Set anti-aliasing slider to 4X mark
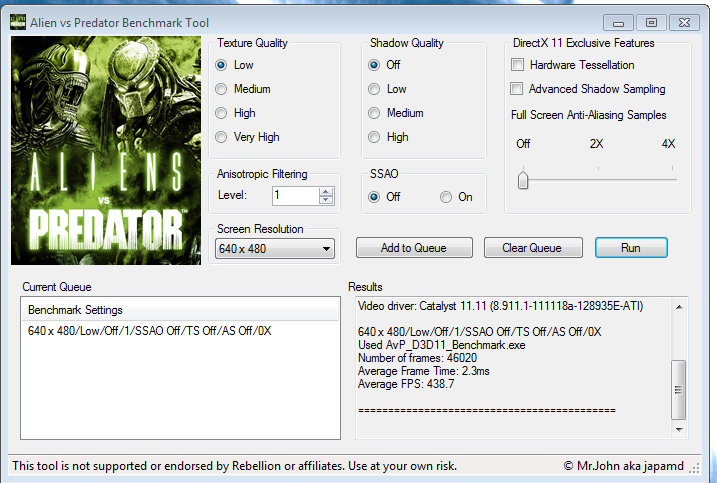 tap(672, 180)
